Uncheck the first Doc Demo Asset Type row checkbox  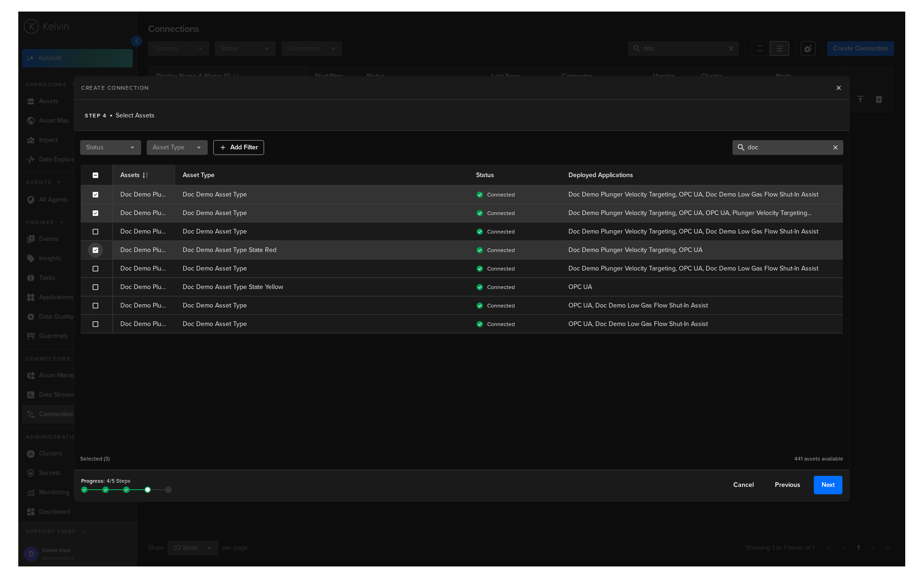95,195
